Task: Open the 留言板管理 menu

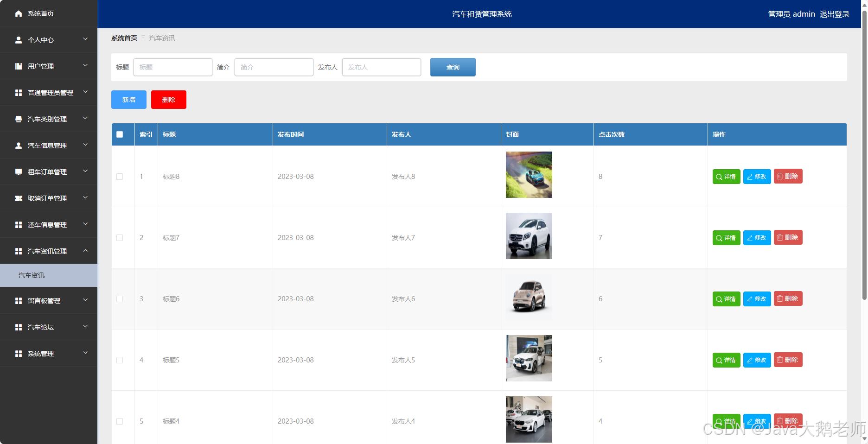Action: pyautogui.click(x=49, y=301)
